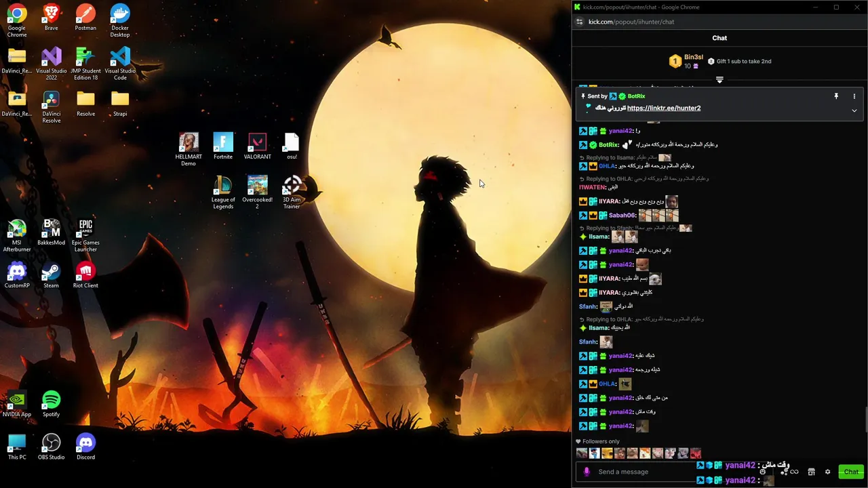Open Overcooked! 2 desktop shortcut
Viewport: 868px width, 488px height.
click(x=257, y=192)
